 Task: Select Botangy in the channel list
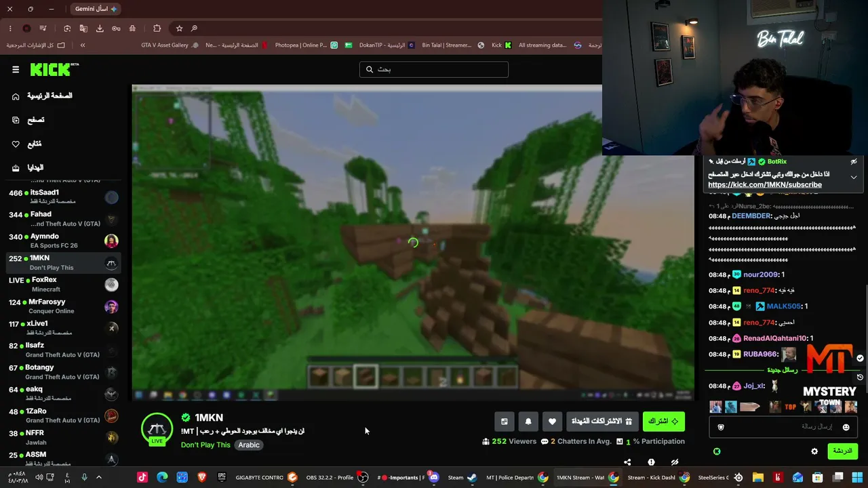tap(63, 372)
